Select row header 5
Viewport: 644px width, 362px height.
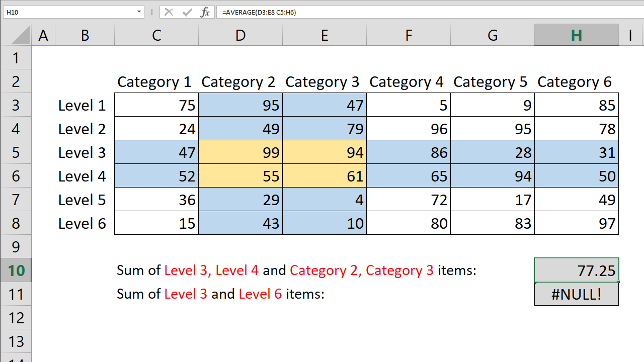tap(16, 152)
